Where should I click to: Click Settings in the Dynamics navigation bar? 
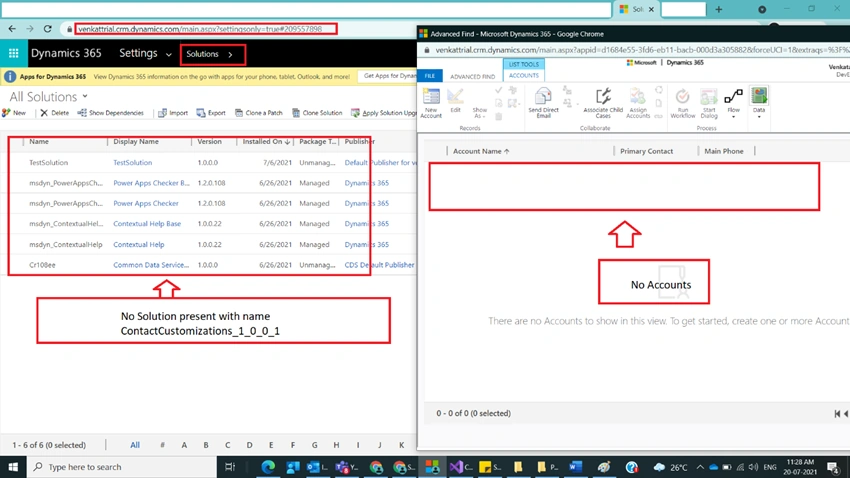138,53
